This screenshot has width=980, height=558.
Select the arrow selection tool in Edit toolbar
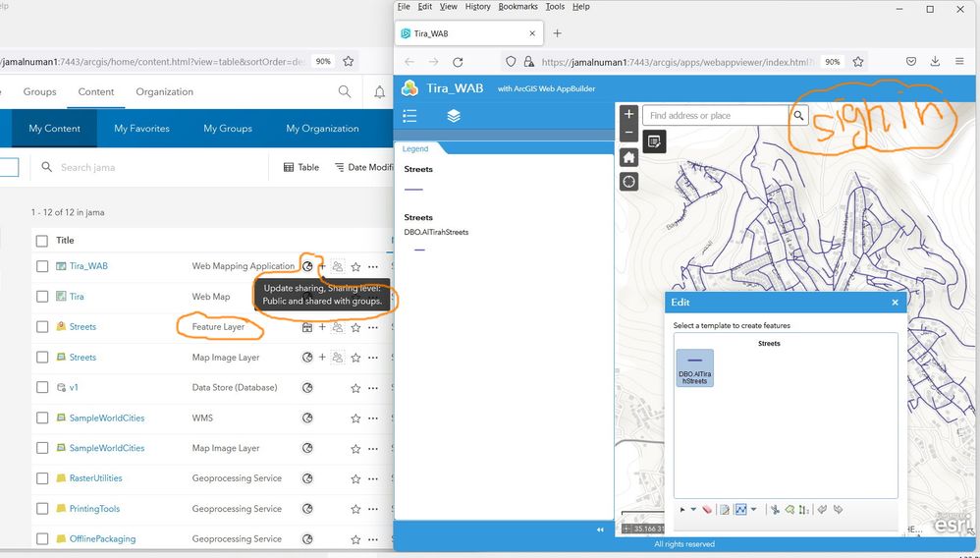682,510
